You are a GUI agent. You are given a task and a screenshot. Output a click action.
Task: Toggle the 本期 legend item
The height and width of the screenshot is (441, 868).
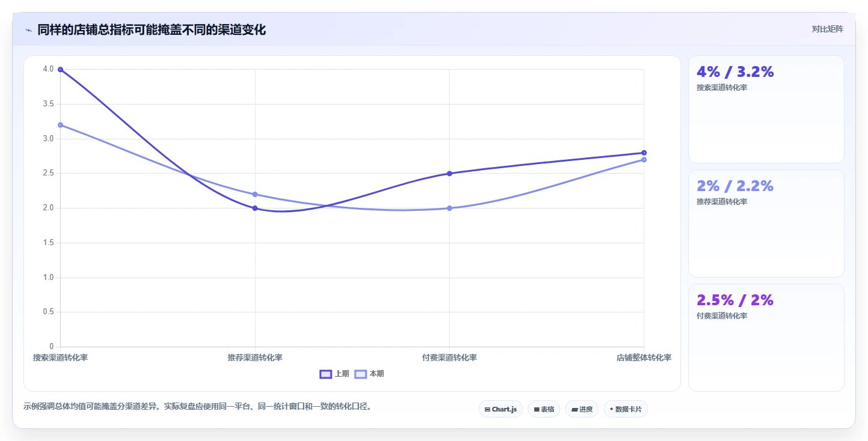click(369, 374)
